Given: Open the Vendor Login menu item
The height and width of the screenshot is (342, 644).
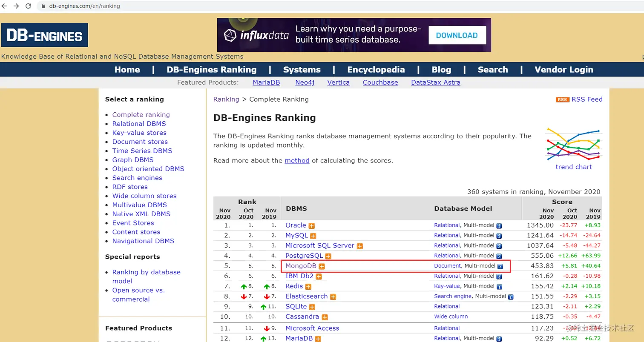Looking at the screenshot, I should 564,70.
